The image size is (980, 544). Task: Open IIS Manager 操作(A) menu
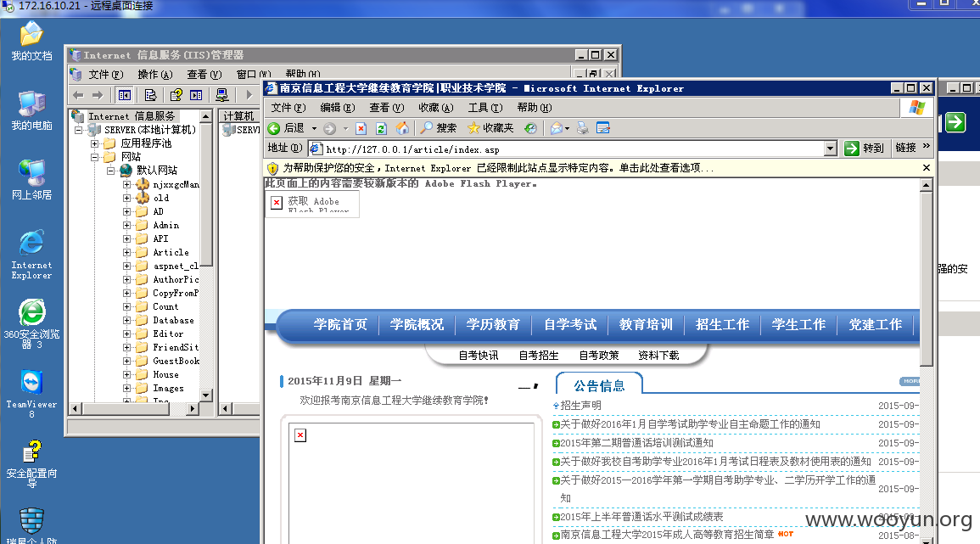155,75
